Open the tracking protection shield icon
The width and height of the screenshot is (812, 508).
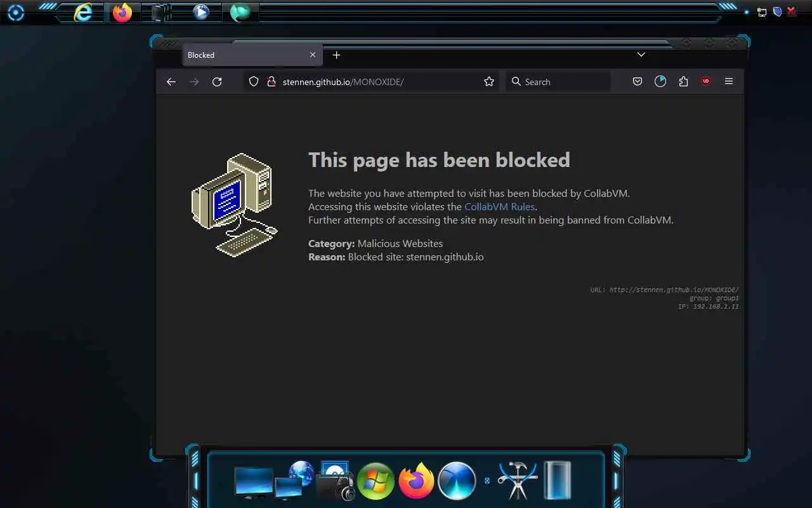254,82
